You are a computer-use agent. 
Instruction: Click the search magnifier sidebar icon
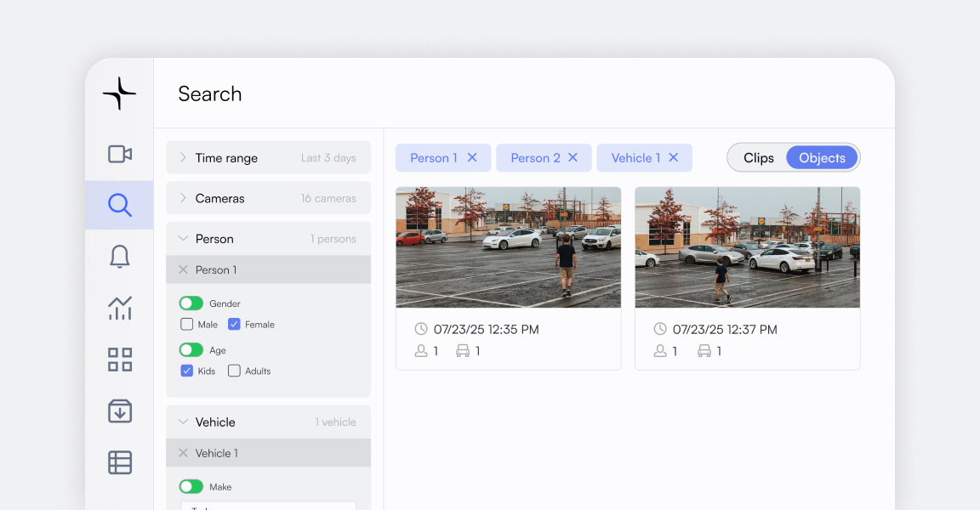coord(120,205)
